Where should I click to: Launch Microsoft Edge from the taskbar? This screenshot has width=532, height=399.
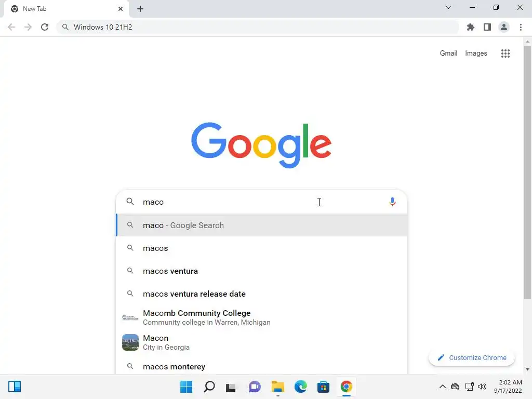point(301,387)
